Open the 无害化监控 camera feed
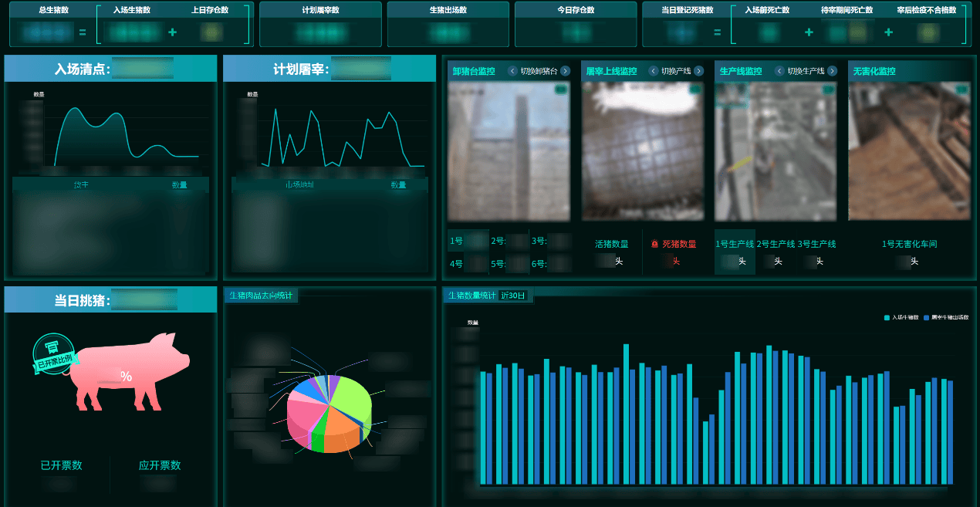Screen dimensions: 980x507 (x=909, y=150)
